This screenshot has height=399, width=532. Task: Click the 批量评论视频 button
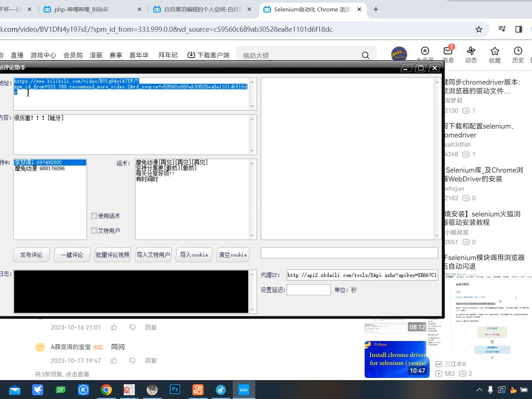[113, 255]
